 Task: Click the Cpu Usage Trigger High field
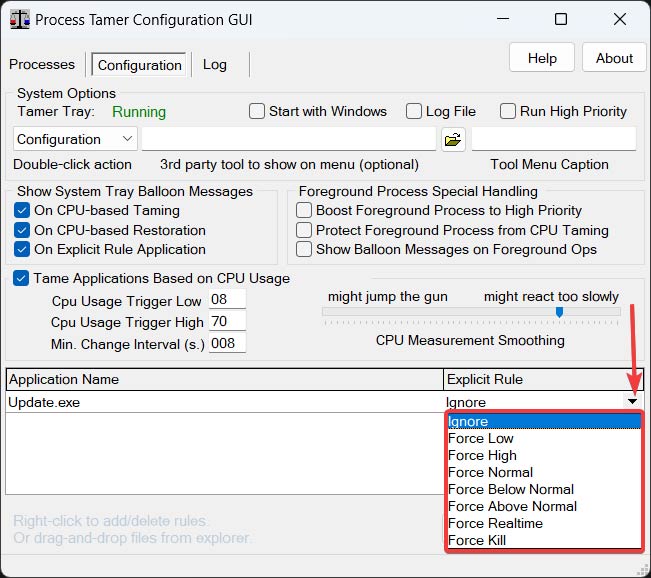click(x=227, y=322)
